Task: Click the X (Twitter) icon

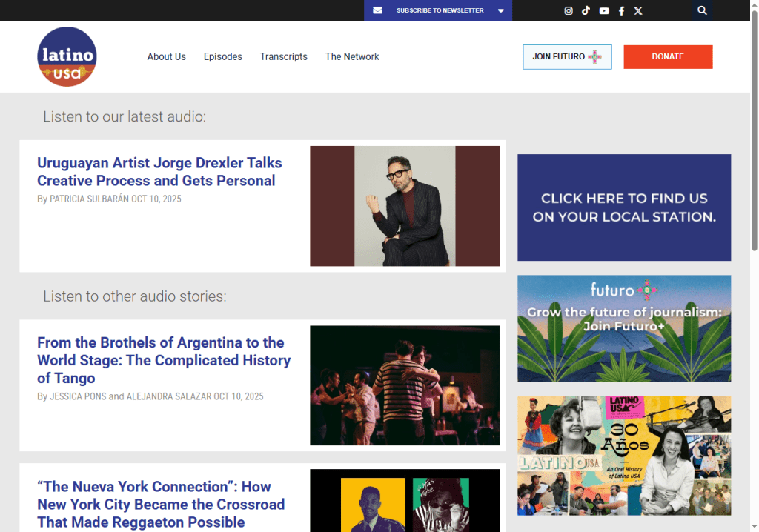Action: click(x=638, y=10)
